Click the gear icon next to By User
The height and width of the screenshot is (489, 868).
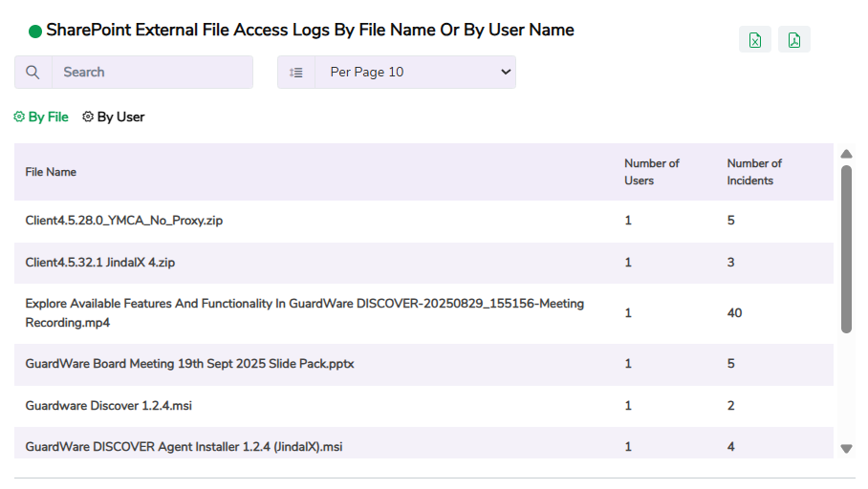[x=88, y=117]
